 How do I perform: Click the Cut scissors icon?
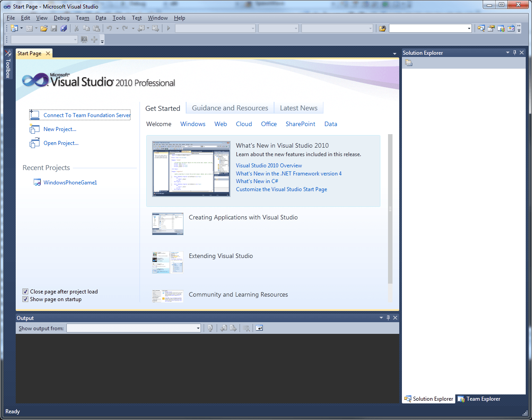point(76,29)
